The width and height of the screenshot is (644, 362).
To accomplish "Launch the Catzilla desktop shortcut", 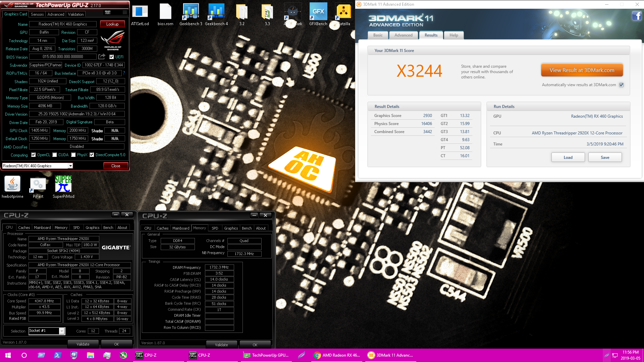I will pyautogui.click(x=344, y=14).
